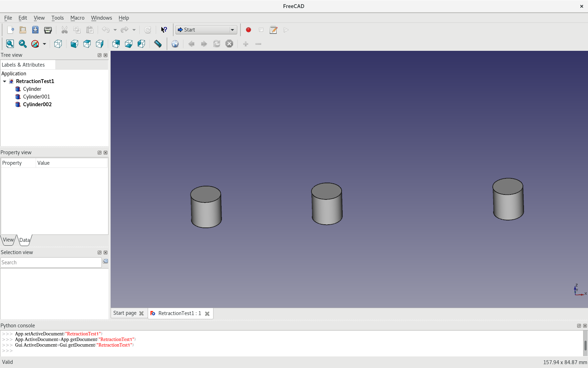Close the Property view panel
Screen dimensions: 588x368
tap(105, 152)
